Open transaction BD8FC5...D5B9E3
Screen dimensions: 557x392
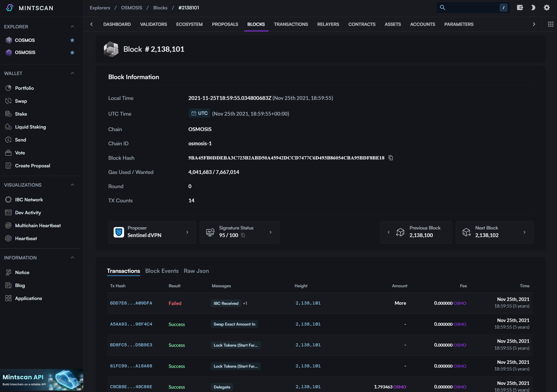[x=131, y=345]
